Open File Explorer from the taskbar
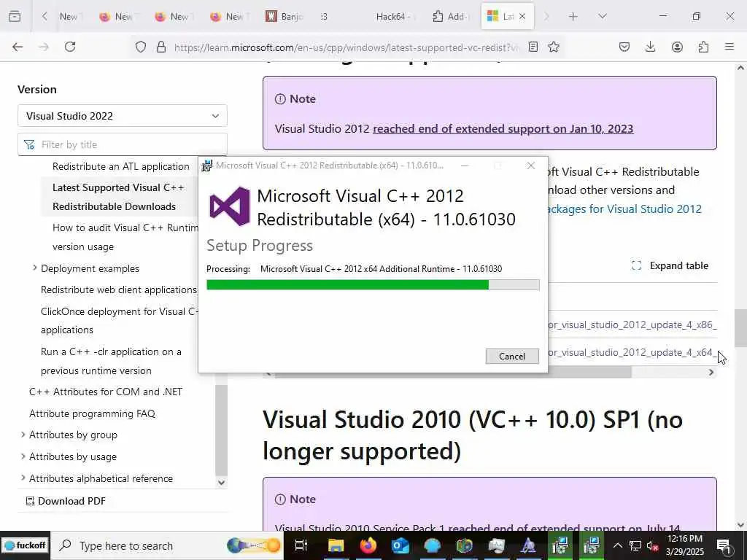747x560 pixels. [x=336, y=545]
